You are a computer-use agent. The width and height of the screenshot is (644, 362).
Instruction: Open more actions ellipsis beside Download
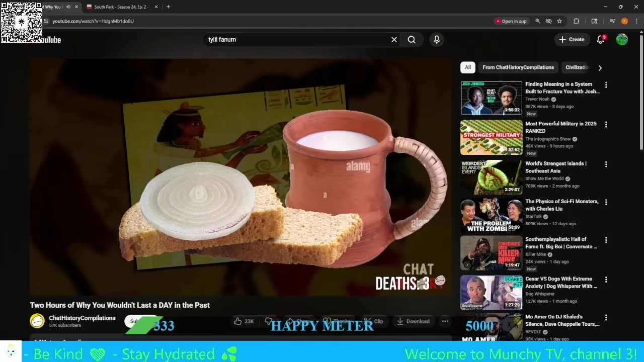445,321
